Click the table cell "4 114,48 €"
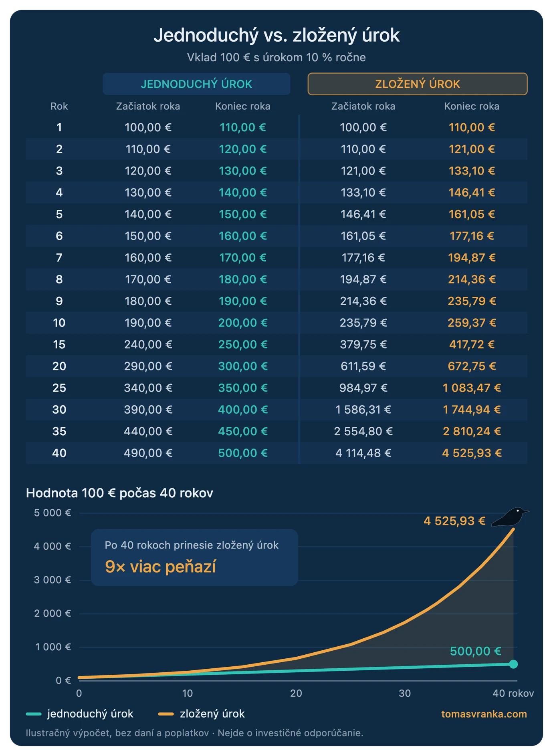The width and height of the screenshot is (553, 756). pos(363,453)
